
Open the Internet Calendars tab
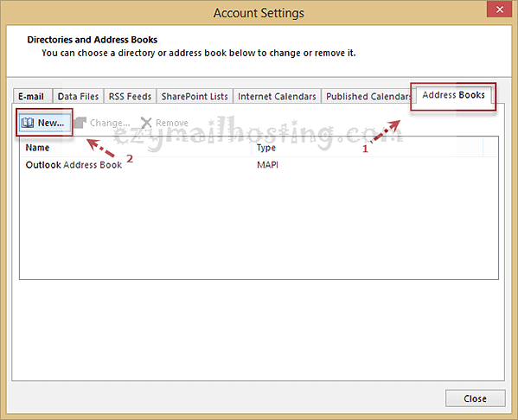pyautogui.click(x=277, y=96)
